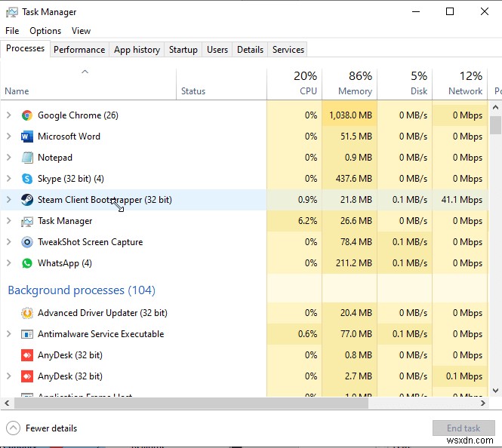The height and width of the screenshot is (448, 502).
Task: Expand the WhatsApp process group
Action: (9, 263)
